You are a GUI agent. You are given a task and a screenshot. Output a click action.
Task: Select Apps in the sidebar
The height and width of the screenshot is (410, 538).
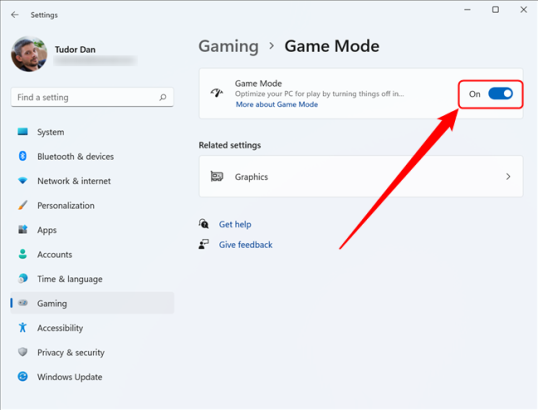tap(92, 230)
